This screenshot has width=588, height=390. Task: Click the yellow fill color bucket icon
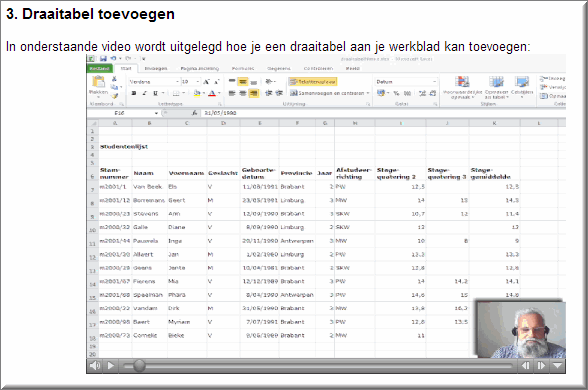[197, 93]
